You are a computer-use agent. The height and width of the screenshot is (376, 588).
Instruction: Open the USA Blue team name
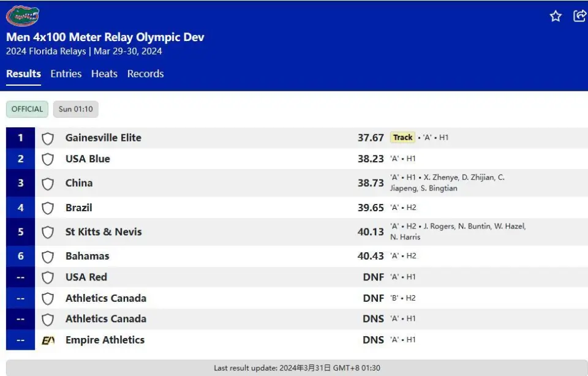[88, 159]
